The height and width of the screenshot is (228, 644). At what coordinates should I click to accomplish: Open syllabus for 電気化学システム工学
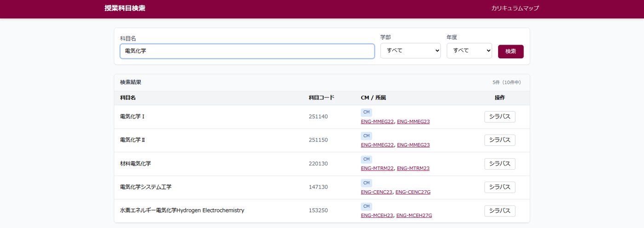500,187
